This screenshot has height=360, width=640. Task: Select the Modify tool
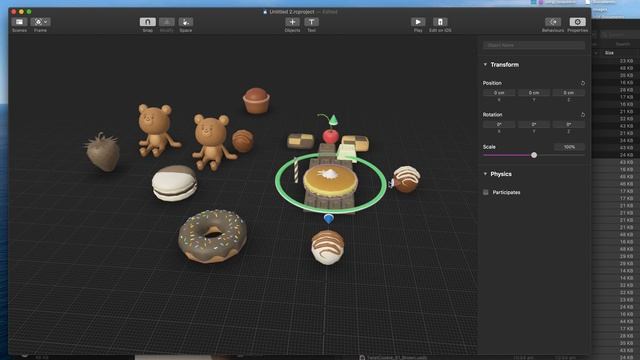[167, 22]
